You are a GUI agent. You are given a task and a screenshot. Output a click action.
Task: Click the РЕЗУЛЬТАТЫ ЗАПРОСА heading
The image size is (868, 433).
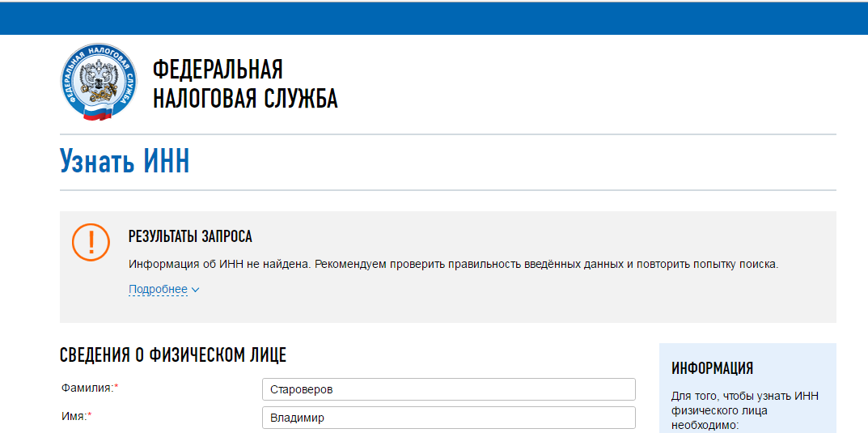[x=190, y=236]
